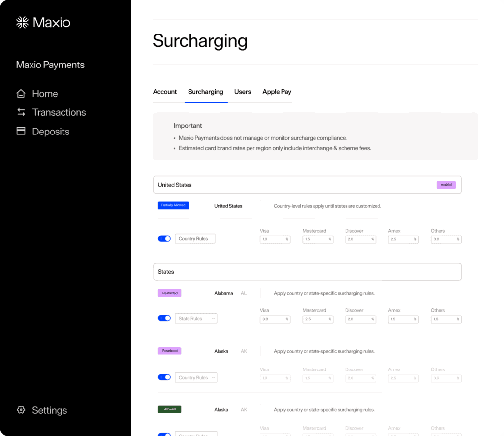Click the Alaska Restricted badge

pos(170,351)
